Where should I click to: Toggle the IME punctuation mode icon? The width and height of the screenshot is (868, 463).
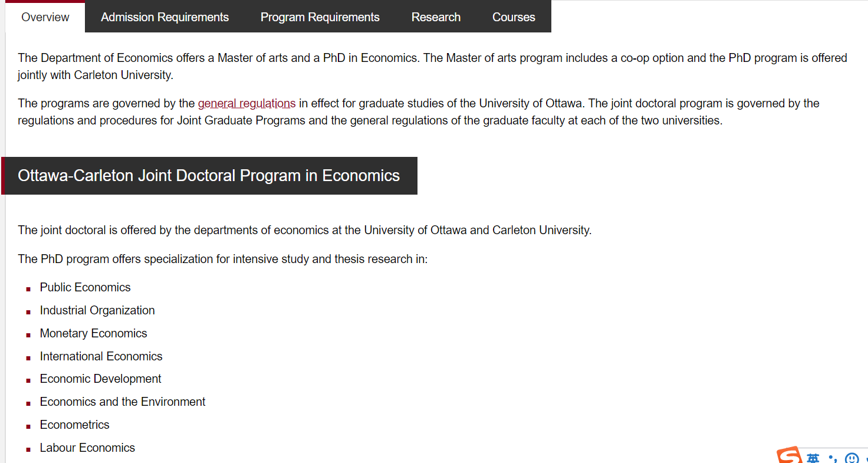click(833, 458)
